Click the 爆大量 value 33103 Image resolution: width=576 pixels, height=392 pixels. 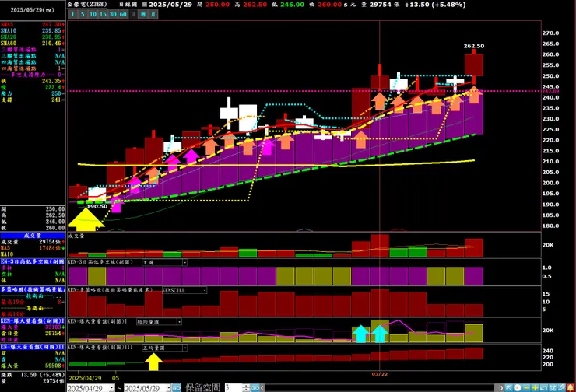click(x=53, y=327)
